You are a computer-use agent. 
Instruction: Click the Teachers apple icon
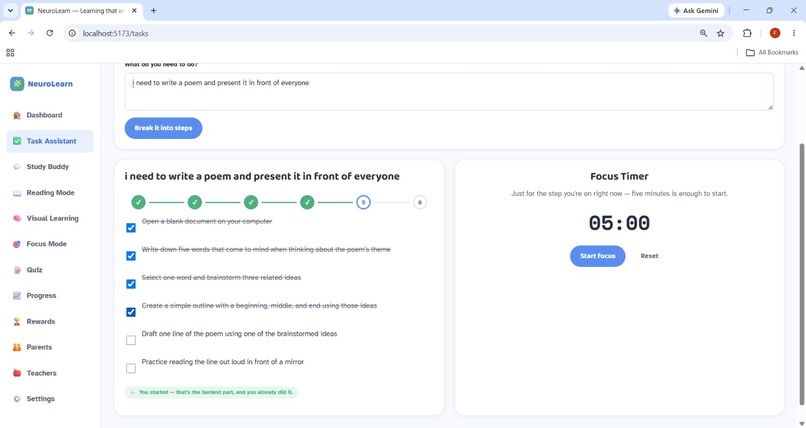coord(17,373)
